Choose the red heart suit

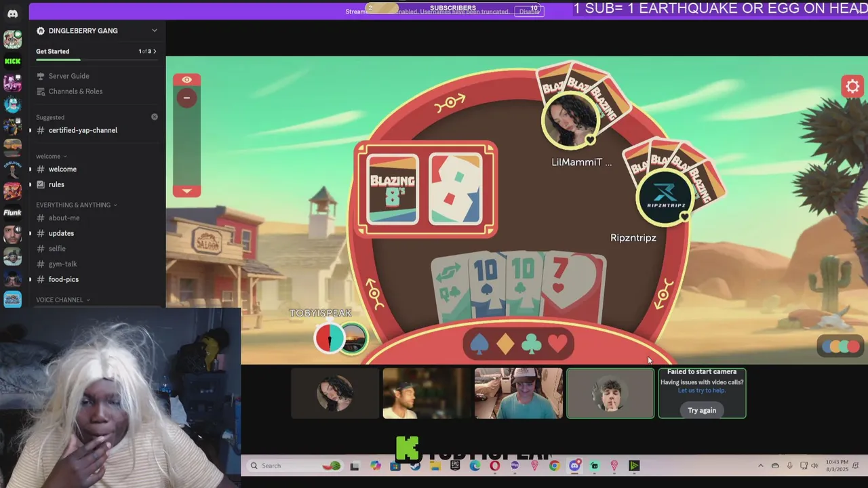pyautogui.click(x=557, y=345)
